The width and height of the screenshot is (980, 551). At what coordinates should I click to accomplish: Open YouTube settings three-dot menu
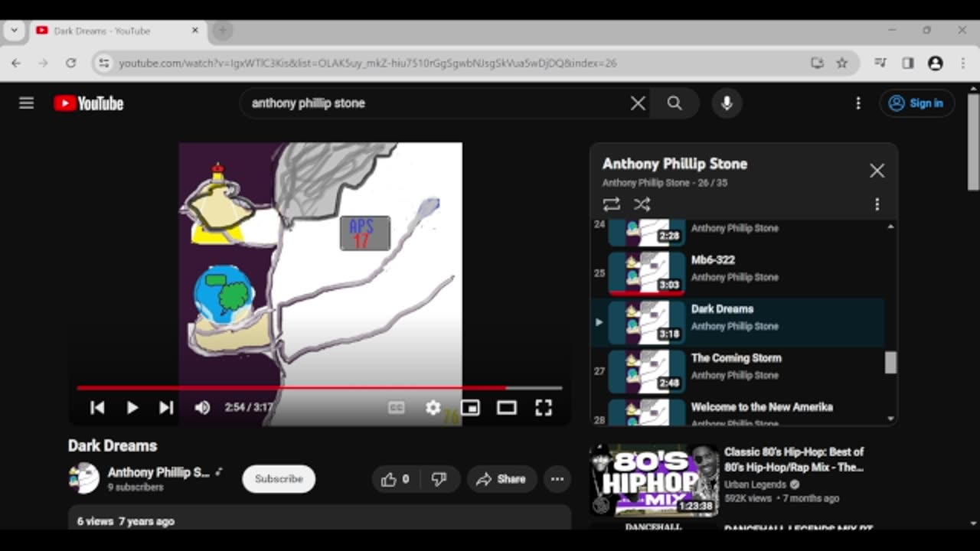(x=858, y=103)
